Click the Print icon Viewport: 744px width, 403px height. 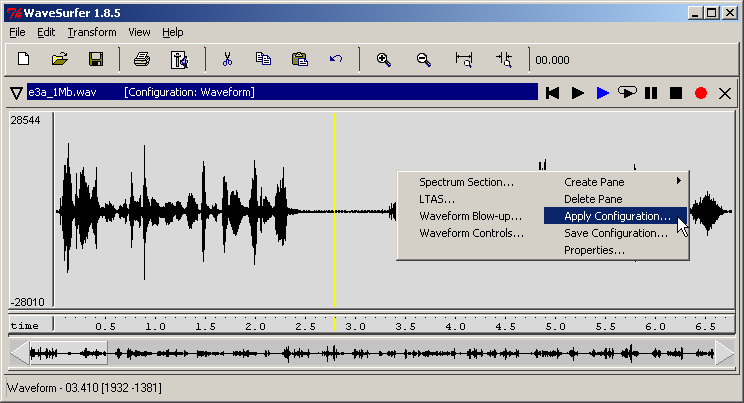(x=142, y=59)
